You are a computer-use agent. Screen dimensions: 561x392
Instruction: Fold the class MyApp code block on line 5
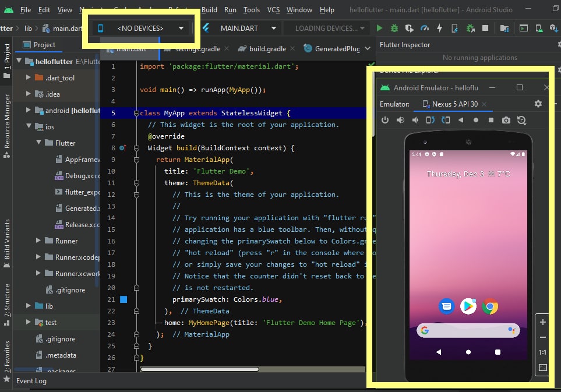tap(136, 113)
